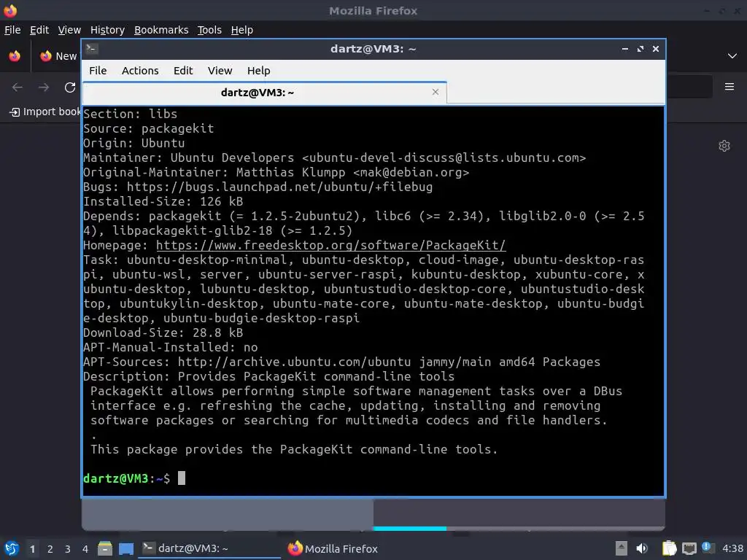The width and height of the screenshot is (747, 560).
Task: Open the freedesktop.org PackageKit homepage link
Action: point(331,245)
